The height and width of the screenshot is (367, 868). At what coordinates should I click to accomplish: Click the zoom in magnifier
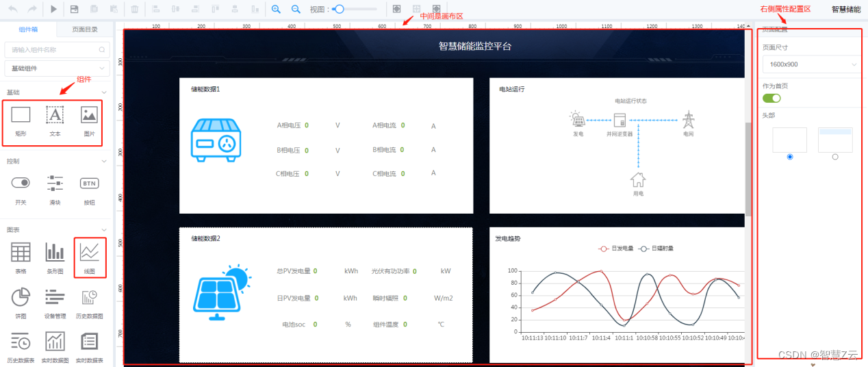(x=276, y=9)
